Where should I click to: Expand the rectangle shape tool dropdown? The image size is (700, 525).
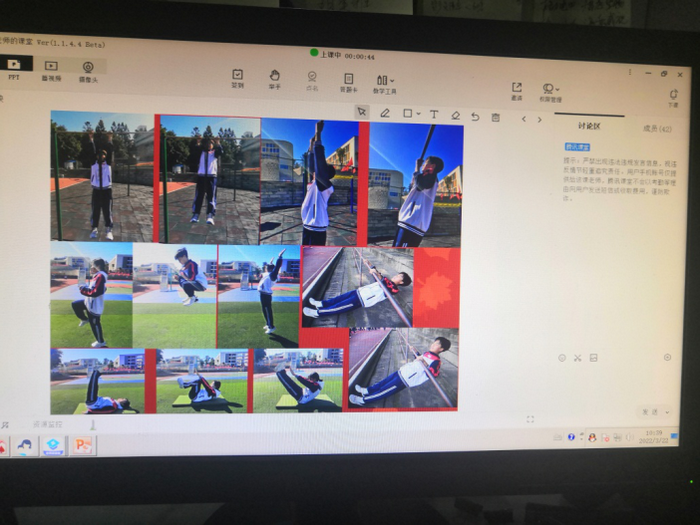tap(418, 114)
